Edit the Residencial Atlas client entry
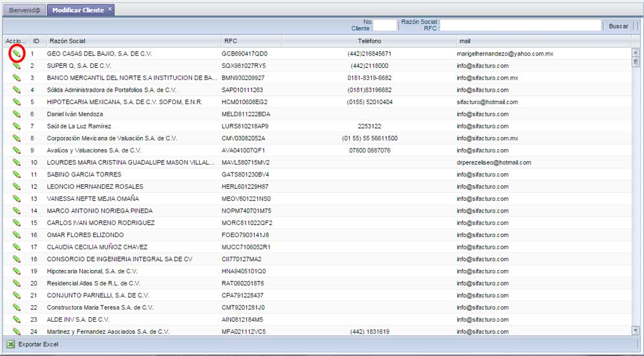This screenshot has width=644, height=356. pos(17,284)
